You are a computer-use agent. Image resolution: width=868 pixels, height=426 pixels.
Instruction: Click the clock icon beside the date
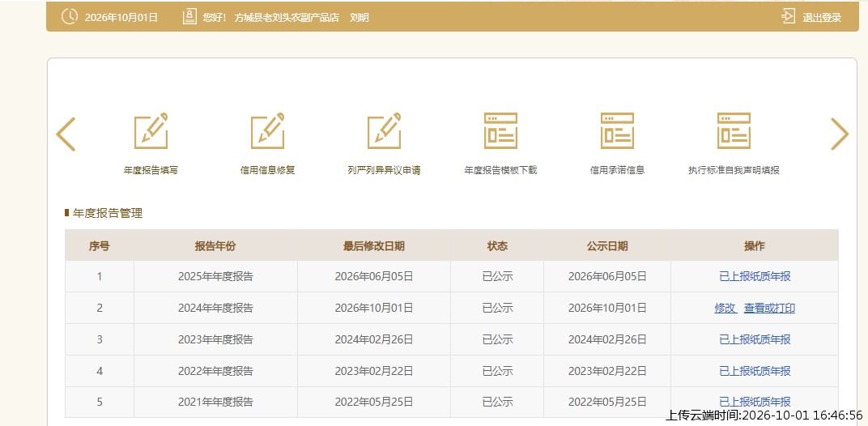click(x=69, y=17)
